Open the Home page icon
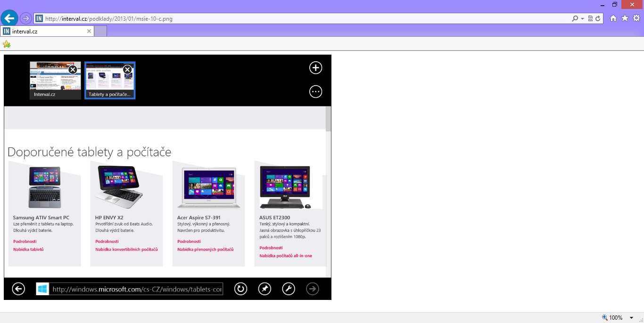 613,18
